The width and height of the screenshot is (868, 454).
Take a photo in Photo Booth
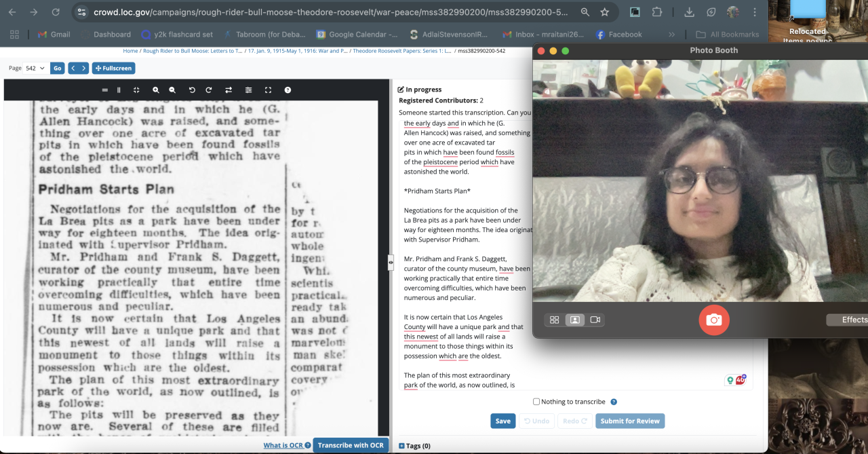714,320
